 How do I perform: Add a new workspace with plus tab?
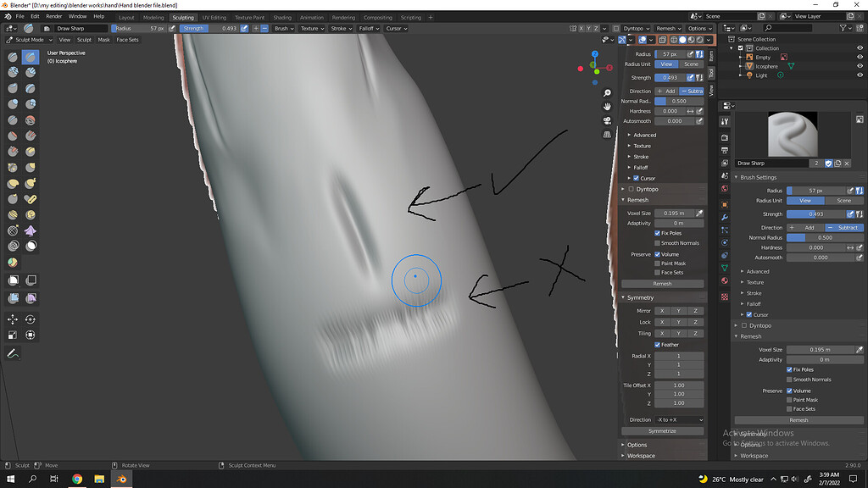pos(431,18)
